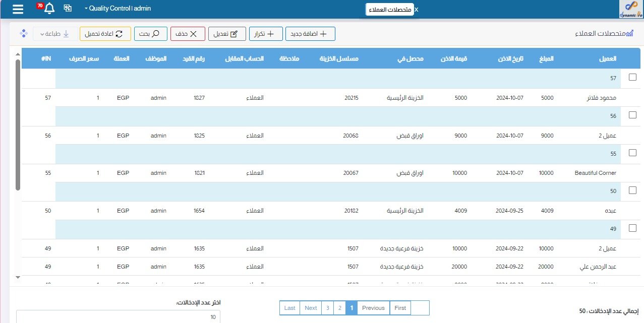Click the تكرار (duplicate) button
Screen dimensions: 644x323
coord(266,34)
